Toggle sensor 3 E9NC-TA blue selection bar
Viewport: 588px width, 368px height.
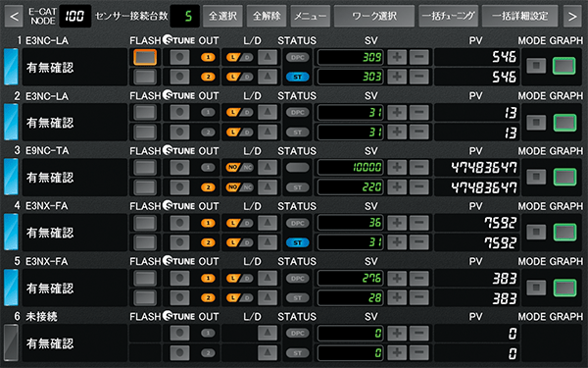[11, 177]
